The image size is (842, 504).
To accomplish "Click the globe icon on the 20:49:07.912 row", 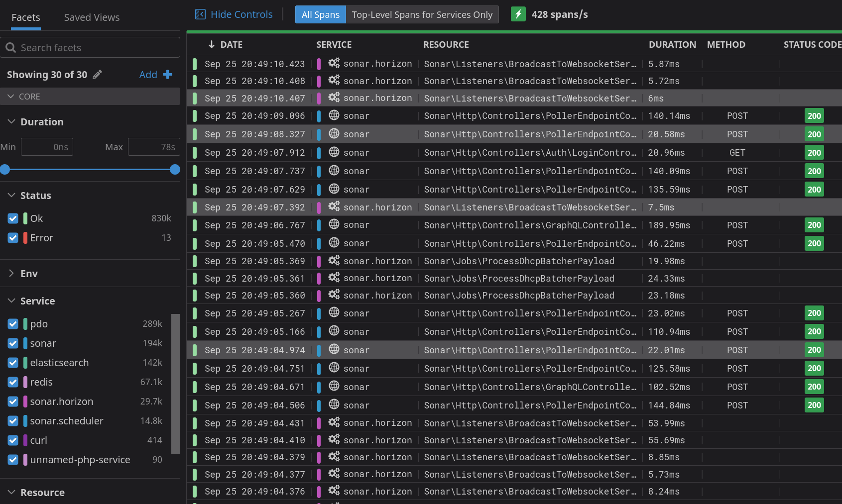I will point(334,152).
